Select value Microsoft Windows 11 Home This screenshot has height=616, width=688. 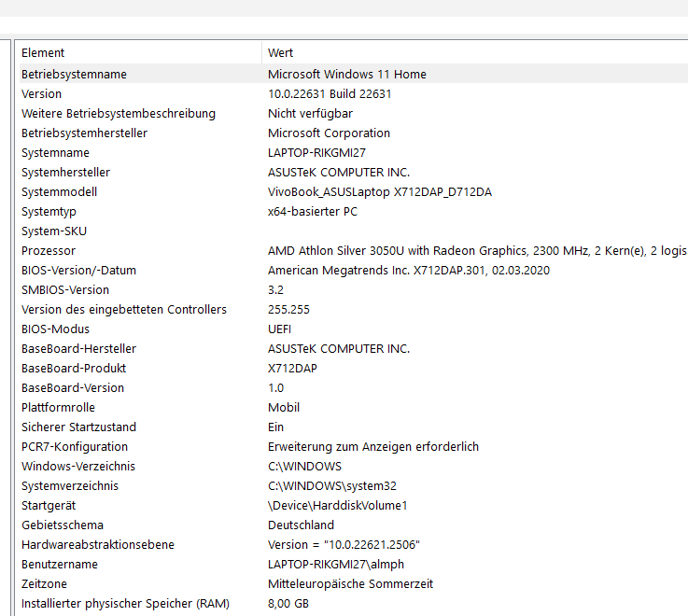(347, 74)
